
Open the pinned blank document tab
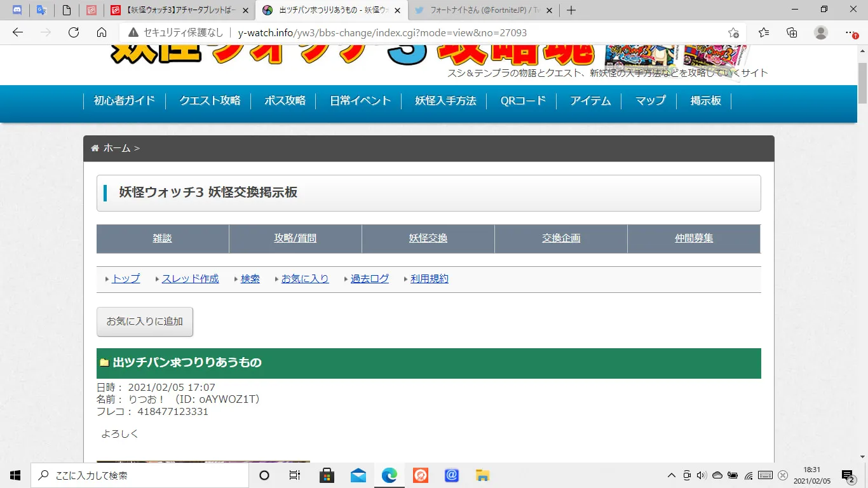[66, 10]
